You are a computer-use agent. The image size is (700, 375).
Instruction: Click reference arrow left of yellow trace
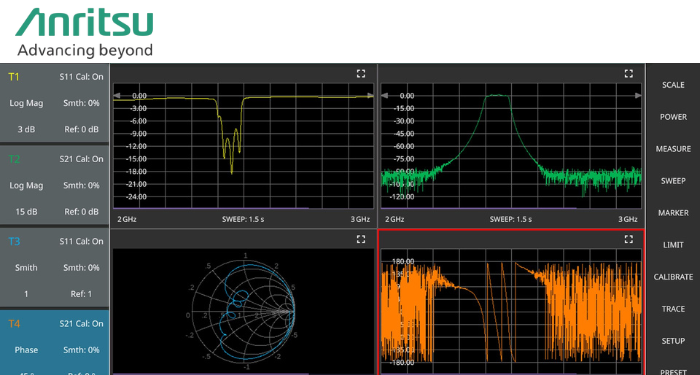[117, 96]
